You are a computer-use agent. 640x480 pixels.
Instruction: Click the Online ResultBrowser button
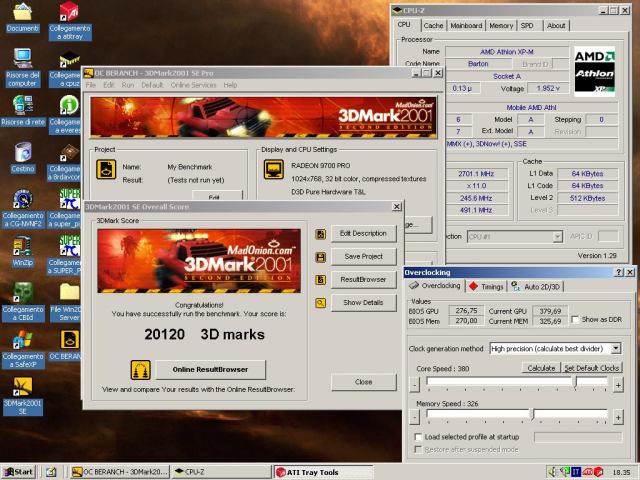pos(210,369)
